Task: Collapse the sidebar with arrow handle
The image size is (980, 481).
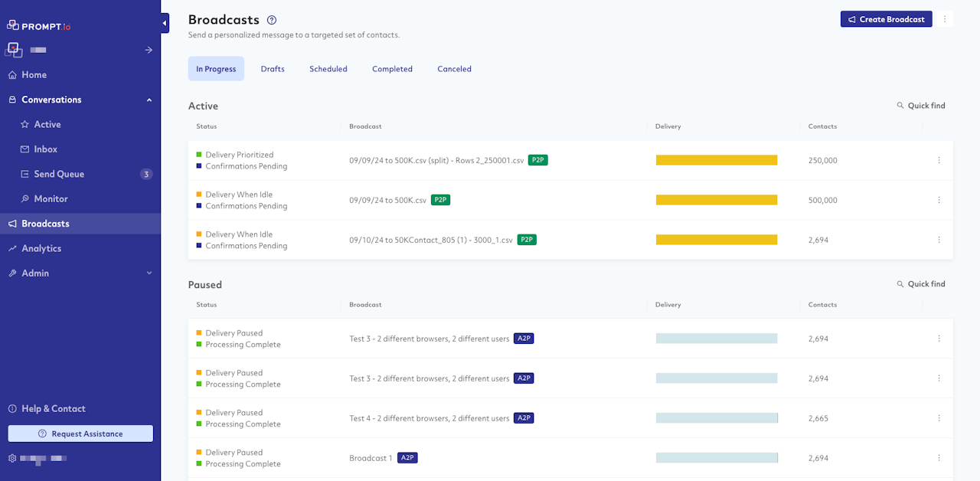Action: pyautogui.click(x=165, y=24)
